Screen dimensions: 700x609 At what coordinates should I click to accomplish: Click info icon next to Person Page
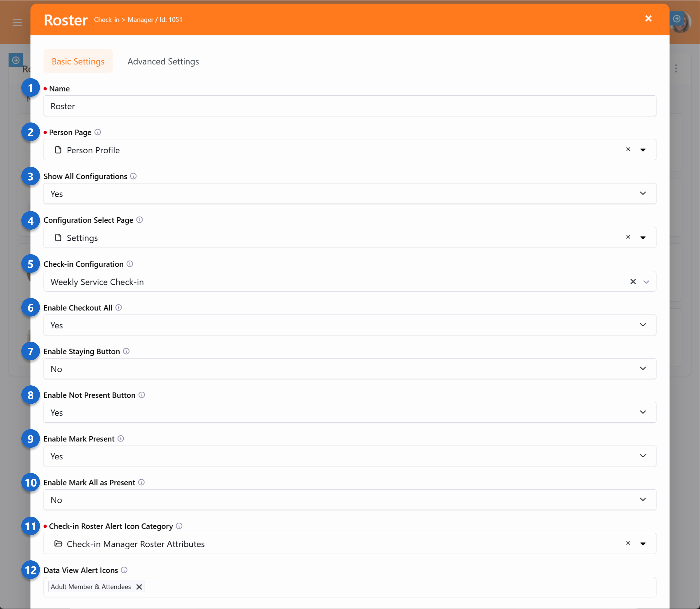98,132
